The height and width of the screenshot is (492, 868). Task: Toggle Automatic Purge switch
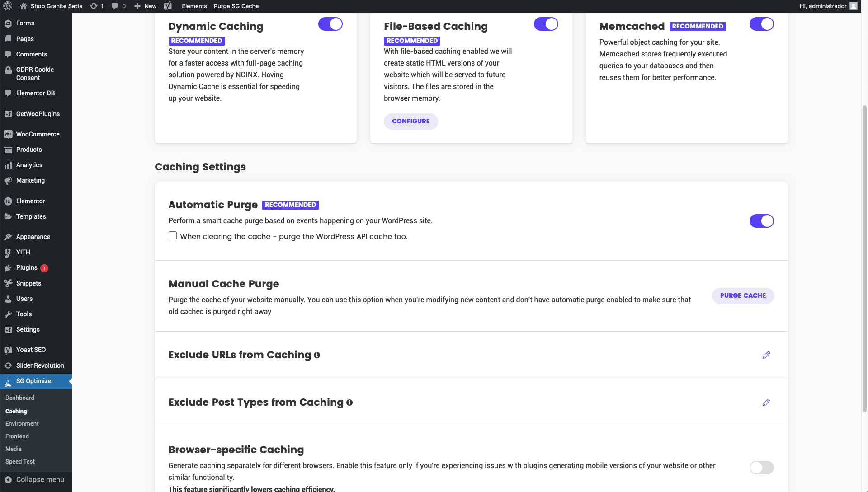[x=762, y=221]
